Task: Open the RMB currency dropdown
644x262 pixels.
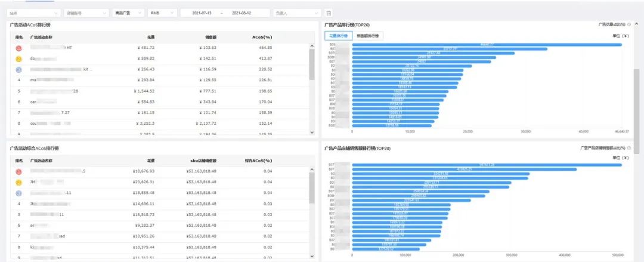Action: (162, 13)
